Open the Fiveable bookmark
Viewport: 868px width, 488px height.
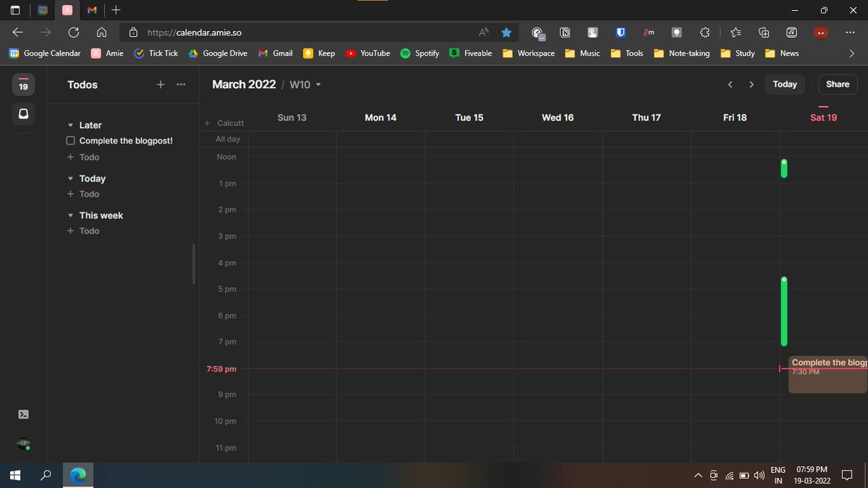coord(470,53)
